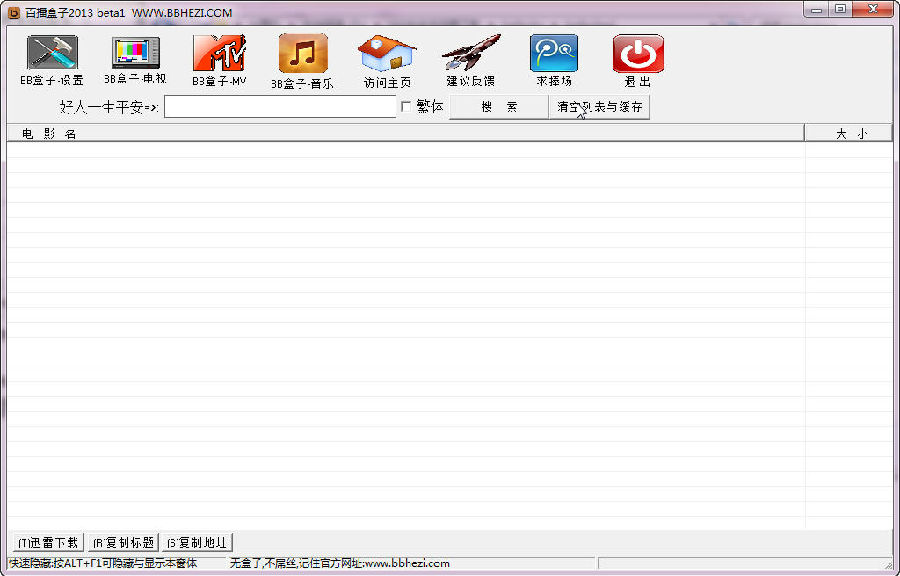Screen dimensions: 900x576
Task: Open the BB盒子 TV (电视) icon
Action: 135,53
